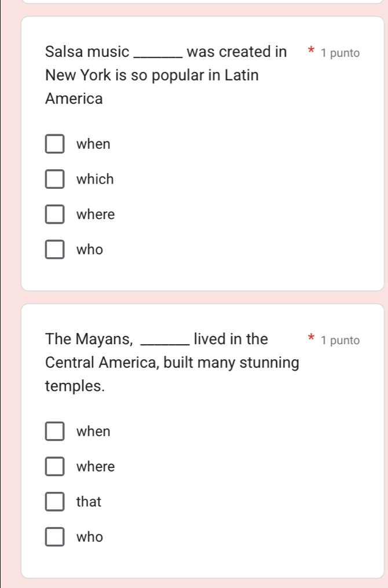Click the 'that' answer label text
Screen dimensions: 388x588
(x=89, y=502)
